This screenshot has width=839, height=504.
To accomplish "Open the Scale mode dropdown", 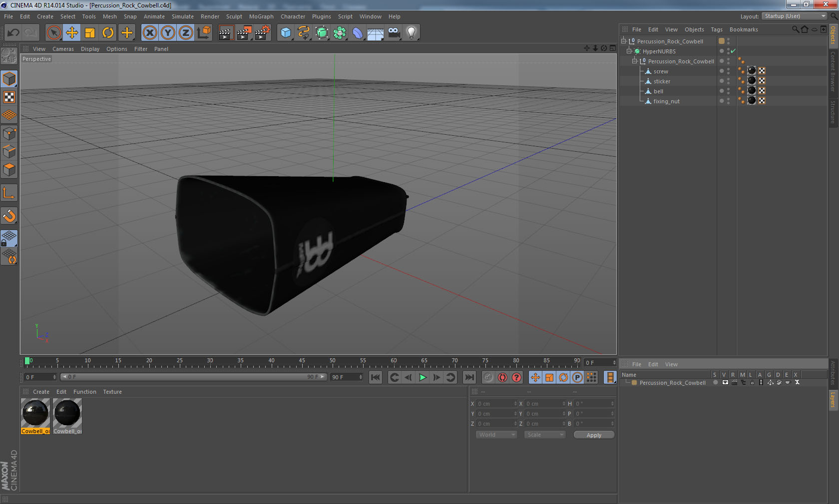I will click(x=545, y=435).
